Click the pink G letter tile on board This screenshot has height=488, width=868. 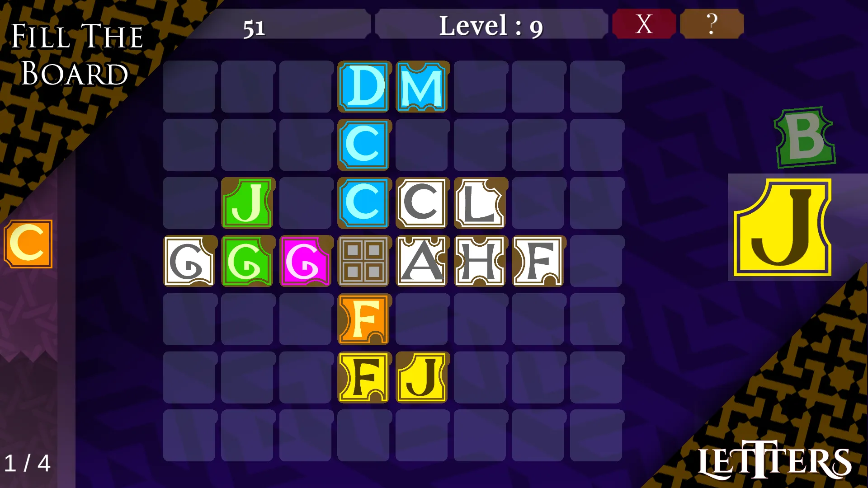click(x=305, y=260)
